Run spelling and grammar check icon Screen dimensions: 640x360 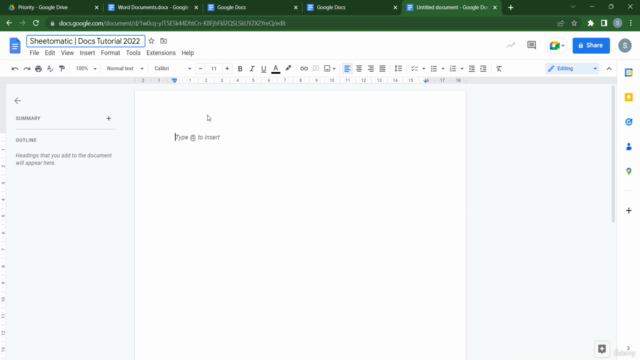(x=50, y=69)
